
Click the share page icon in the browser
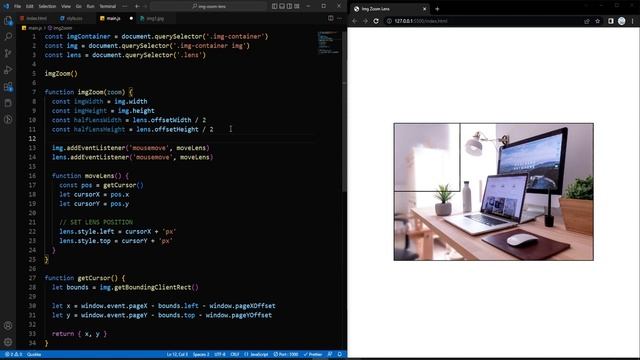pyautogui.click(x=587, y=21)
